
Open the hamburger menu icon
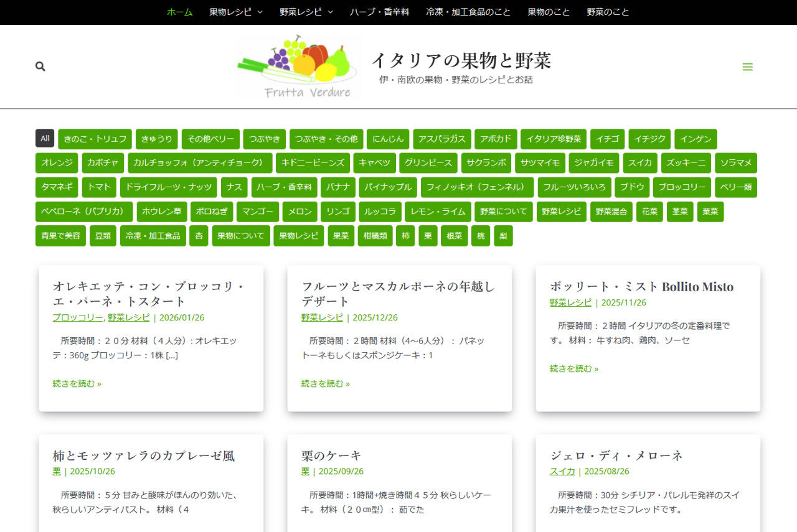(x=747, y=67)
